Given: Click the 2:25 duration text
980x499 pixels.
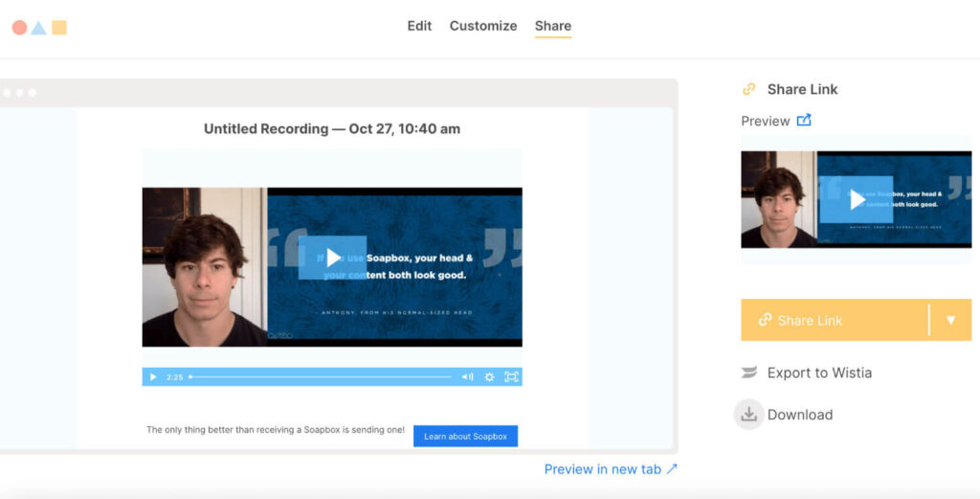Looking at the screenshot, I should [x=174, y=377].
